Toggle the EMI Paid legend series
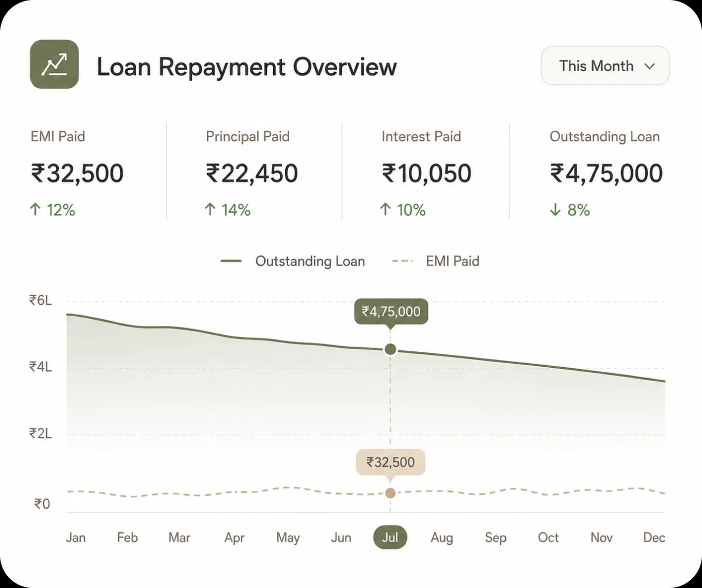The image size is (702, 588). pyautogui.click(x=436, y=261)
